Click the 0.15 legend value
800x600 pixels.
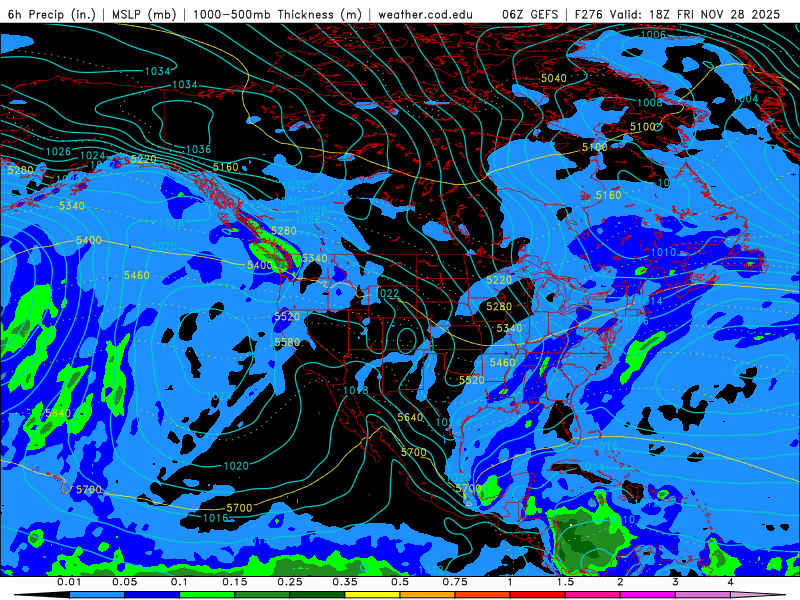(x=235, y=582)
